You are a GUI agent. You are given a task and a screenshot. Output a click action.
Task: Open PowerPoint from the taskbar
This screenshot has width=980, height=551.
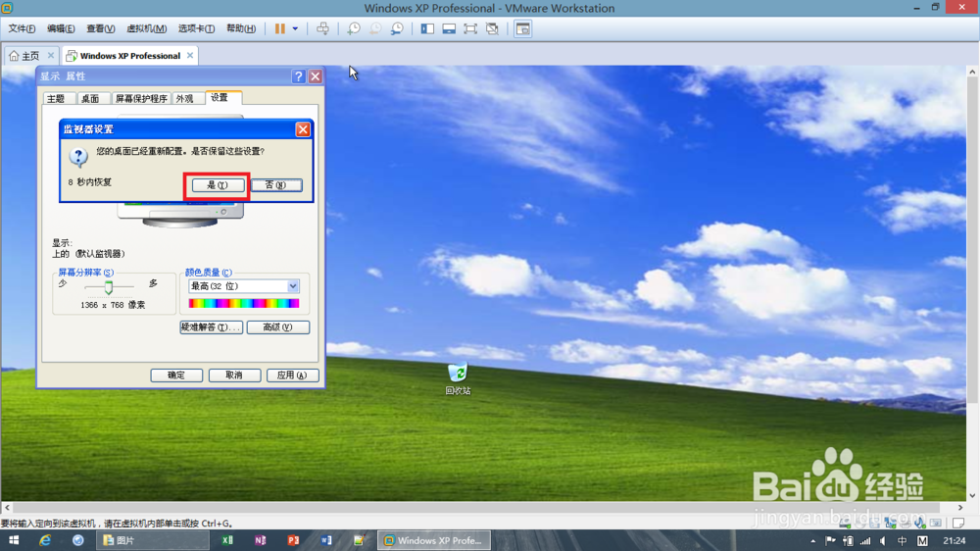[x=293, y=540]
